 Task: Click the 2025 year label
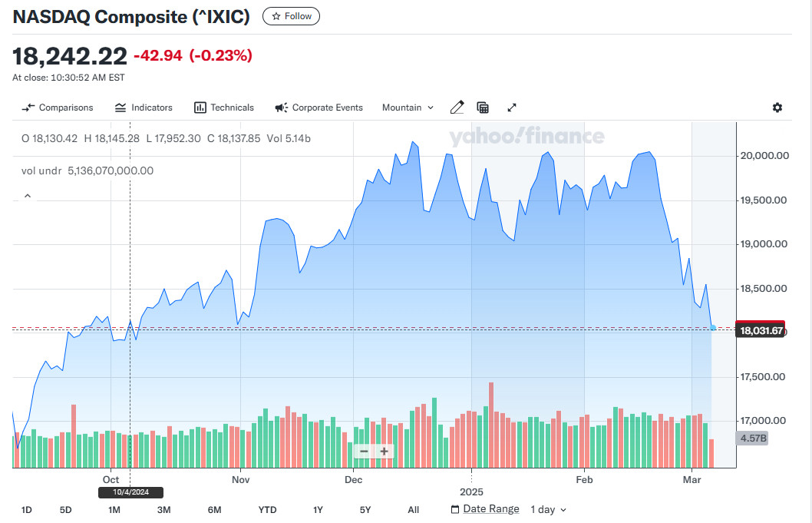(x=471, y=492)
